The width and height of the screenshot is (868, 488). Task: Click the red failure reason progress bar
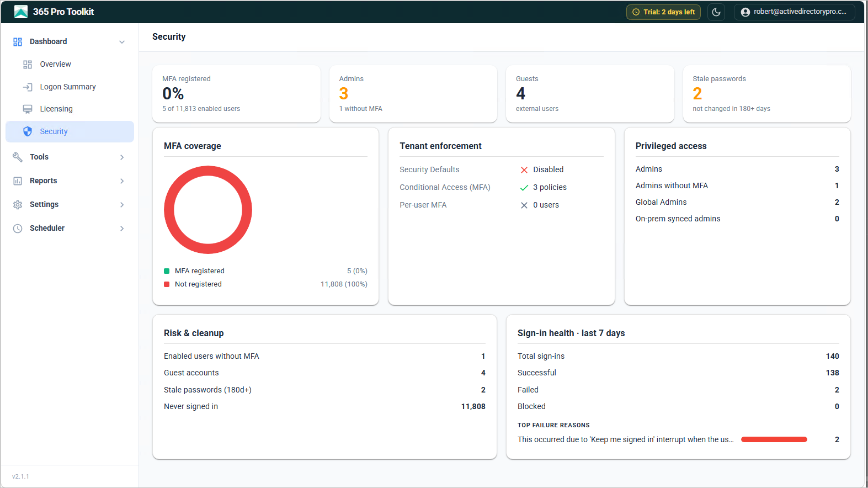(x=774, y=440)
